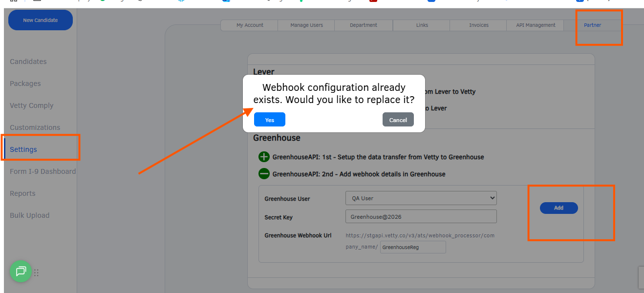Click the Secret Key input field

pos(421,216)
